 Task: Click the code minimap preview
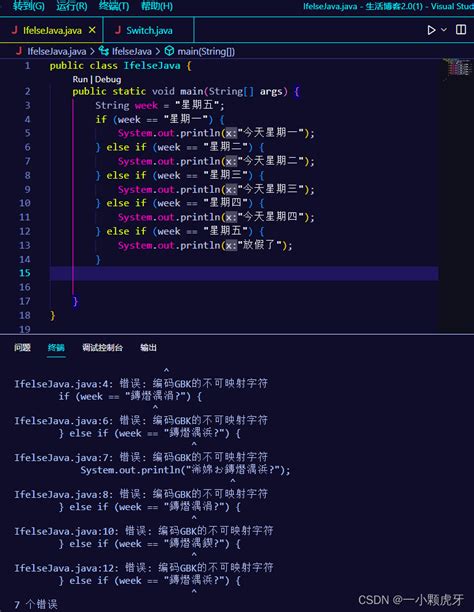pos(456,68)
